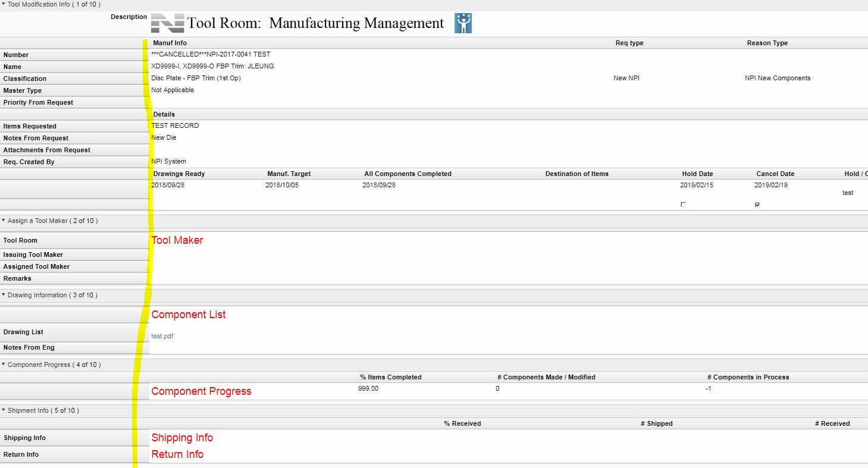Image resolution: width=868 pixels, height=468 pixels.
Task: Collapse the Assign a Tool Maker section
Action: tap(5, 220)
